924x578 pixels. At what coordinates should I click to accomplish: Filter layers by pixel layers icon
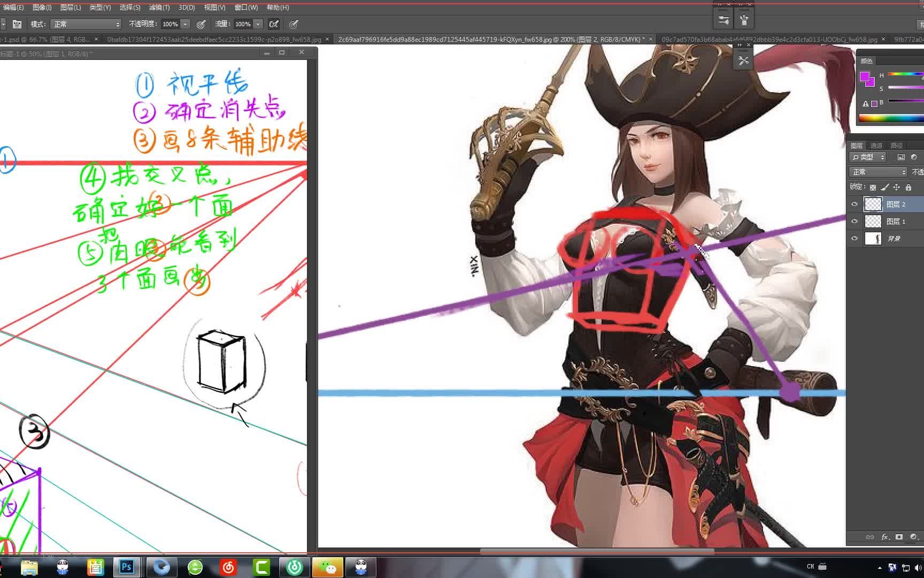pyautogui.click(x=901, y=157)
